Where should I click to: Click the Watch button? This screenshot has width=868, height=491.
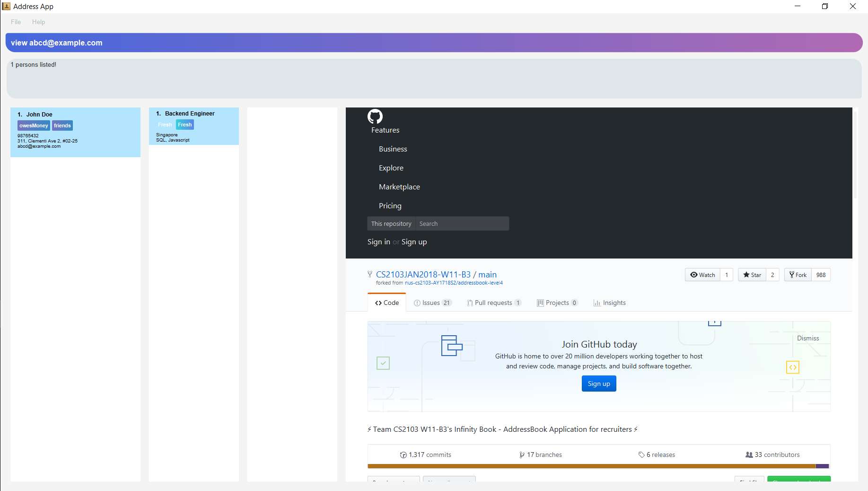(x=702, y=275)
